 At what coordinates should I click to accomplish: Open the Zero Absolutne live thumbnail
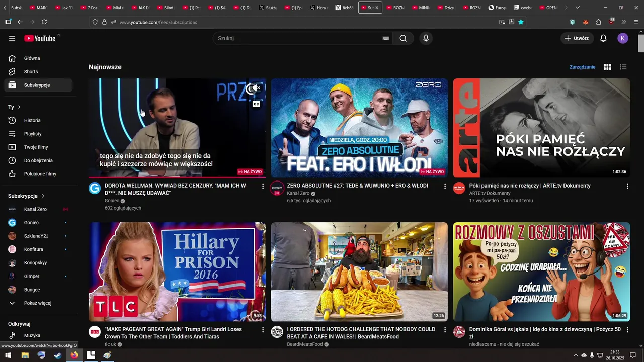[359, 128]
